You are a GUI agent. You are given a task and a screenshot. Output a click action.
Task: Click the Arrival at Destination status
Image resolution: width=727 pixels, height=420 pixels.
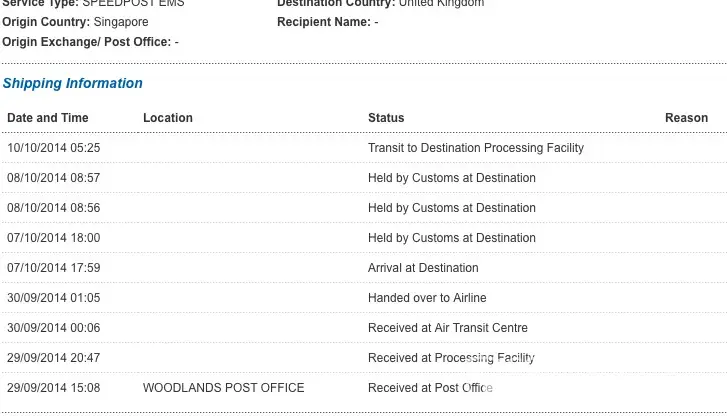(423, 268)
